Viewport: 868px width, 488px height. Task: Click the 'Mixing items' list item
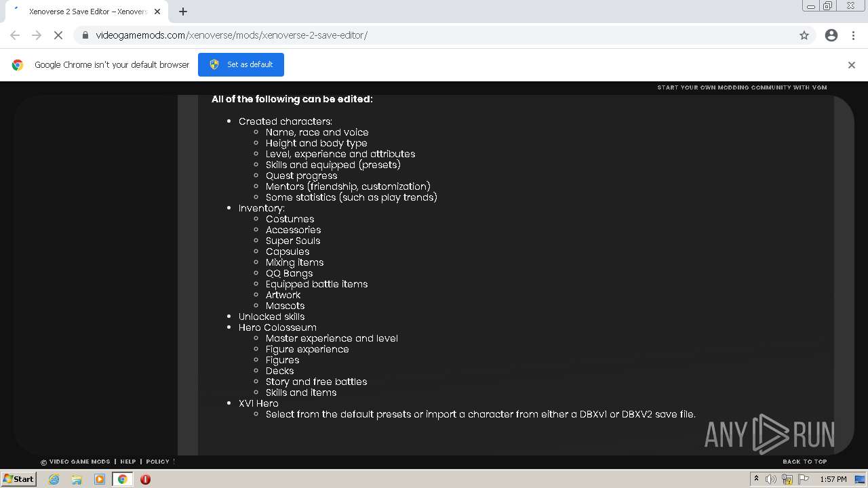[x=294, y=262]
